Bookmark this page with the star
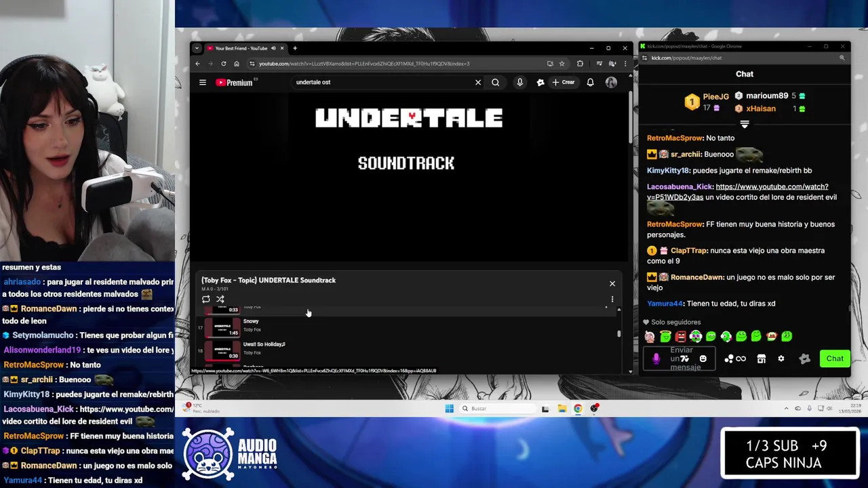The image size is (868, 488). tap(562, 64)
